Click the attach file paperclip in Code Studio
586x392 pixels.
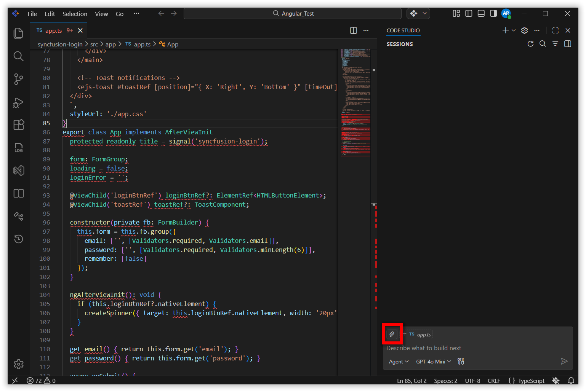tap(392, 334)
